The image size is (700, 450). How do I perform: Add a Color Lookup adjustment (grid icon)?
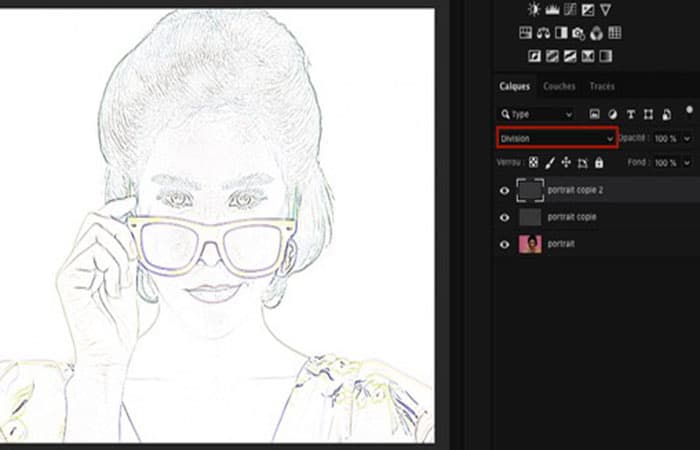615,33
